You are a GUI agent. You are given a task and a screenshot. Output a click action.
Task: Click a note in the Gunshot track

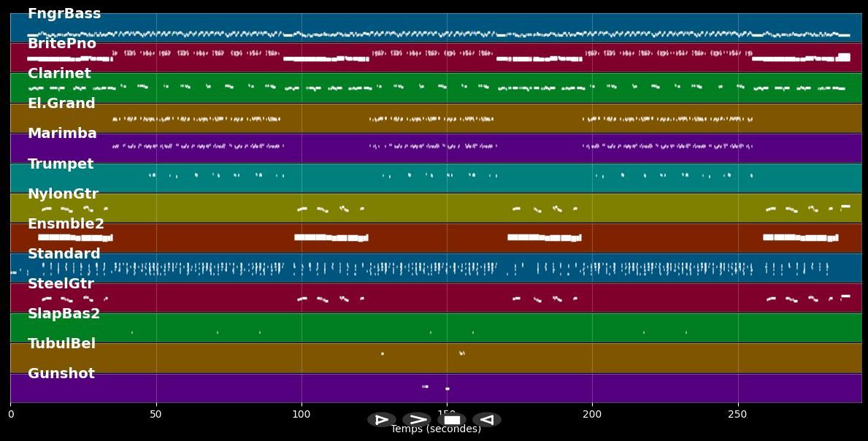[426, 387]
